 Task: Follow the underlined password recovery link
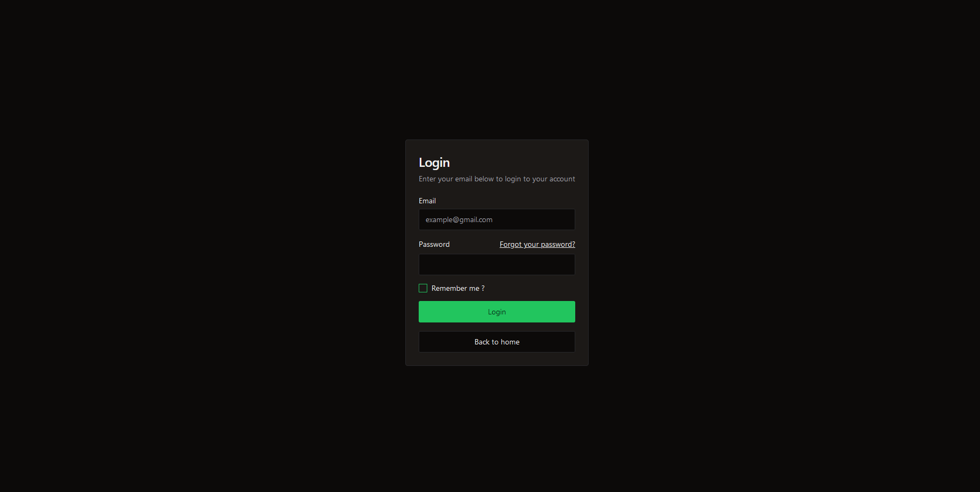tap(537, 244)
